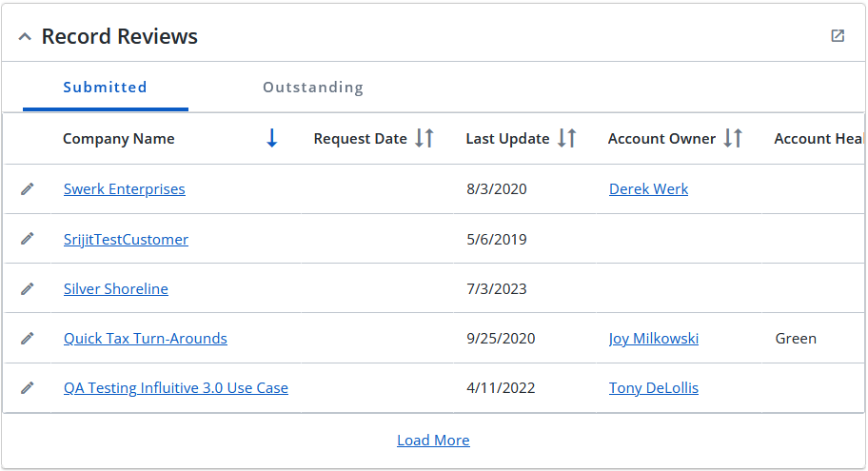Collapse the Record Reviews section
Image resolution: width=868 pixels, height=471 pixels.
tap(25, 37)
